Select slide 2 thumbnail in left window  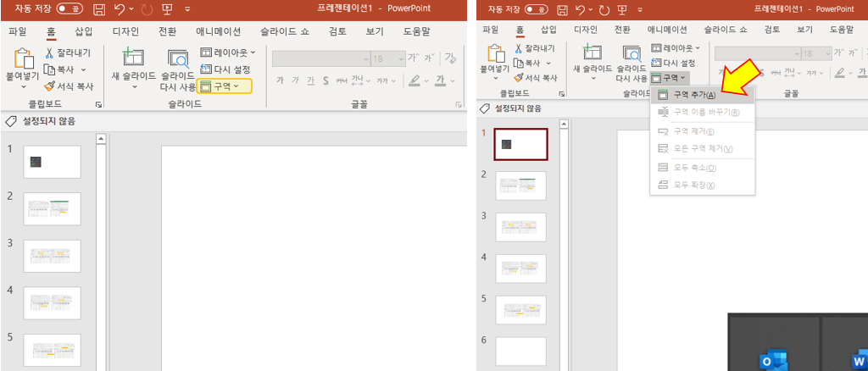click(x=53, y=208)
